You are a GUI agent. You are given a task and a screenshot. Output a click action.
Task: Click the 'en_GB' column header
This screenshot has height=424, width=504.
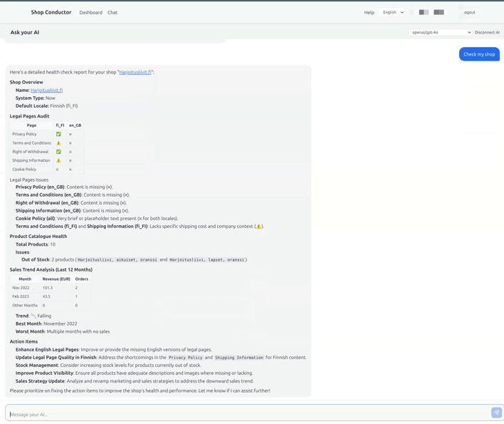(x=75, y=125)
